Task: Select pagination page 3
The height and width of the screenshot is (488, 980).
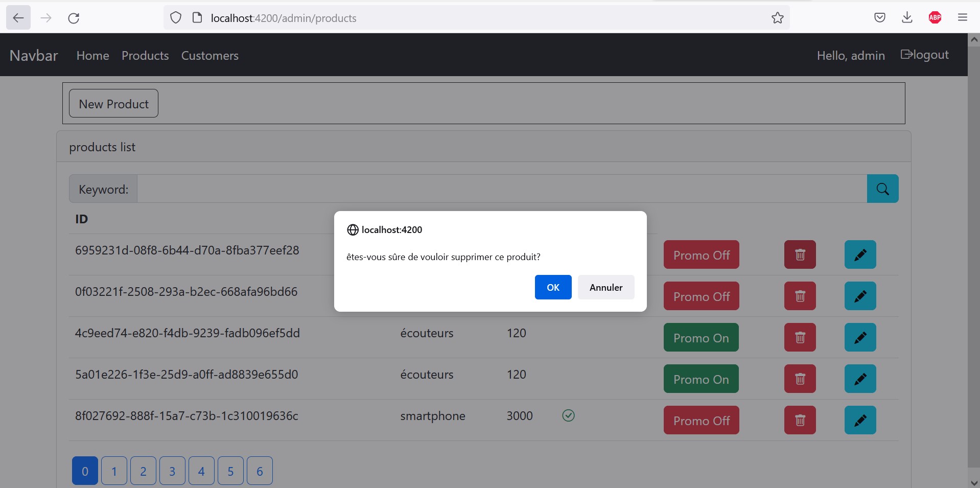Action: [x=172, y=471]
